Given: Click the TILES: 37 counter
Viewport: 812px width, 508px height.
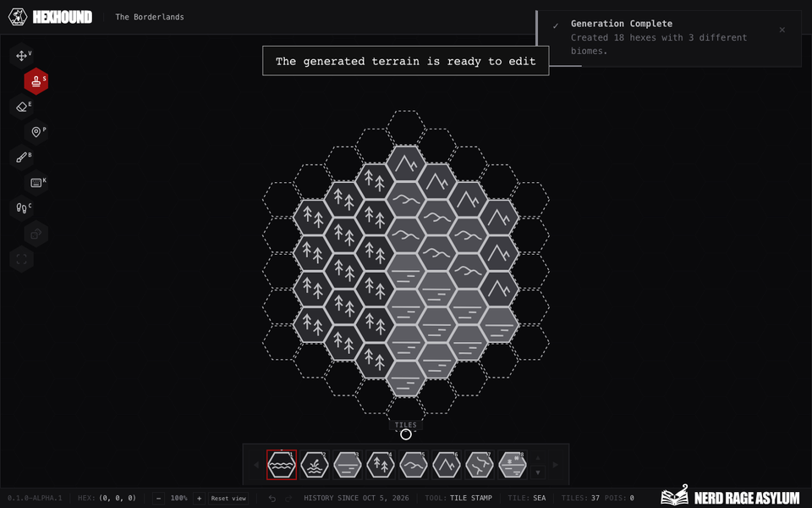Looking at the screenshot, I should coord(580,498).
